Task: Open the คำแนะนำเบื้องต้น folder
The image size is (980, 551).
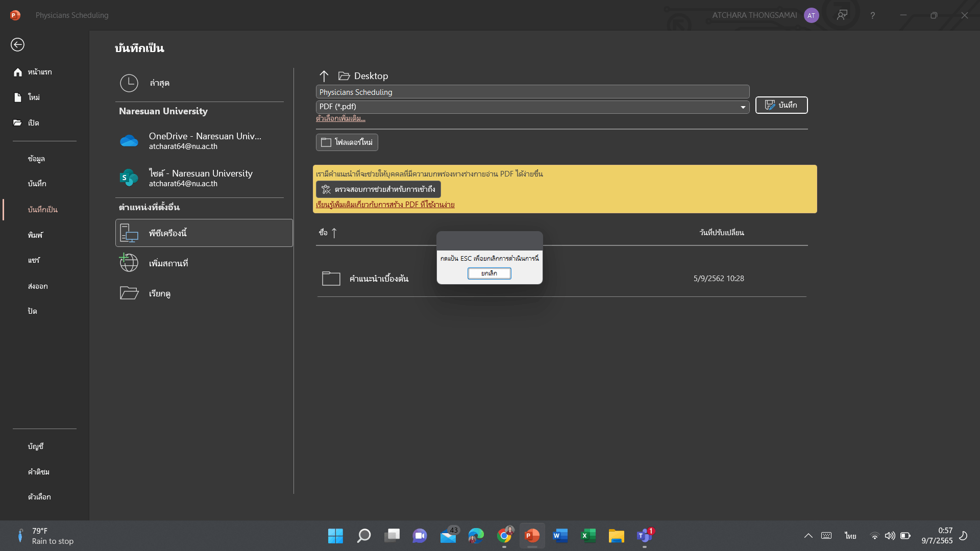Action: (379, 279)
